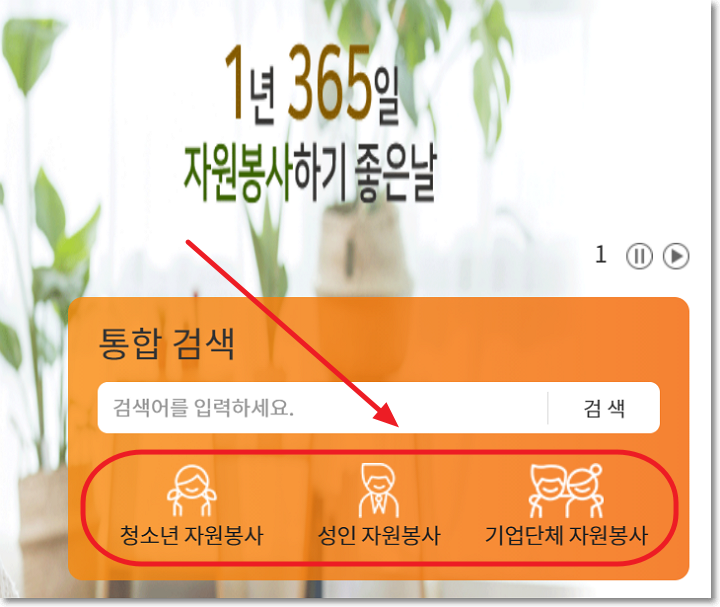Select the slide number 1 indicator
This screenshot has width=720, height=607.
coord(601,254)
